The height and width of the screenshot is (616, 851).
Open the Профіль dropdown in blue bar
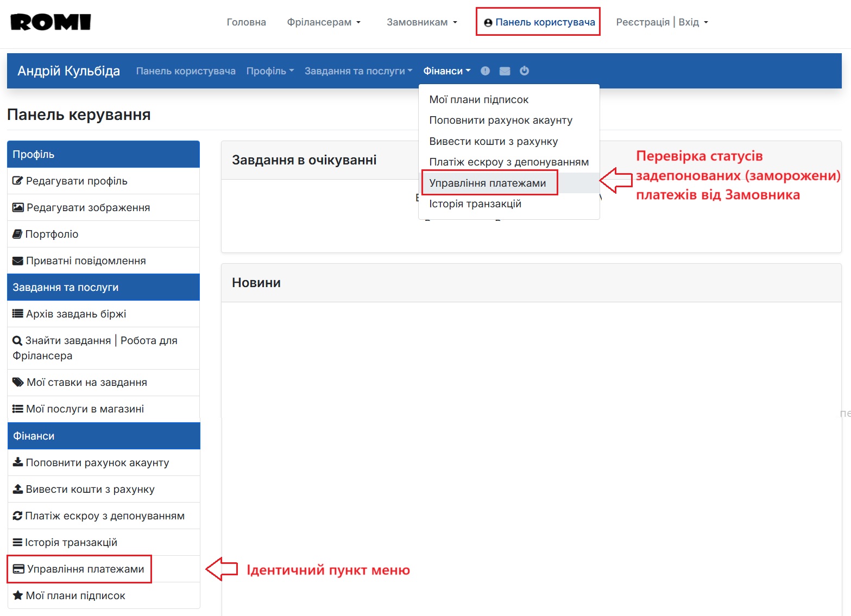[x=270, y=71]
